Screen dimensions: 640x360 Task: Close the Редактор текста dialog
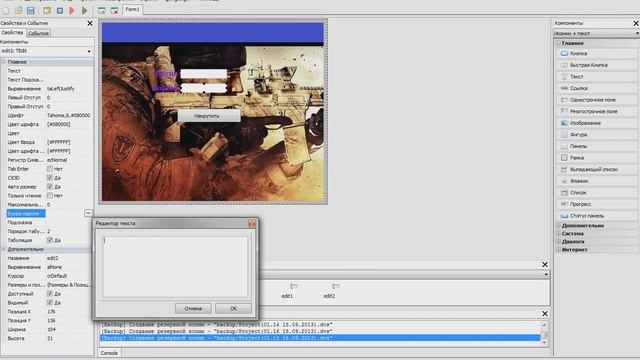point(252,223)
